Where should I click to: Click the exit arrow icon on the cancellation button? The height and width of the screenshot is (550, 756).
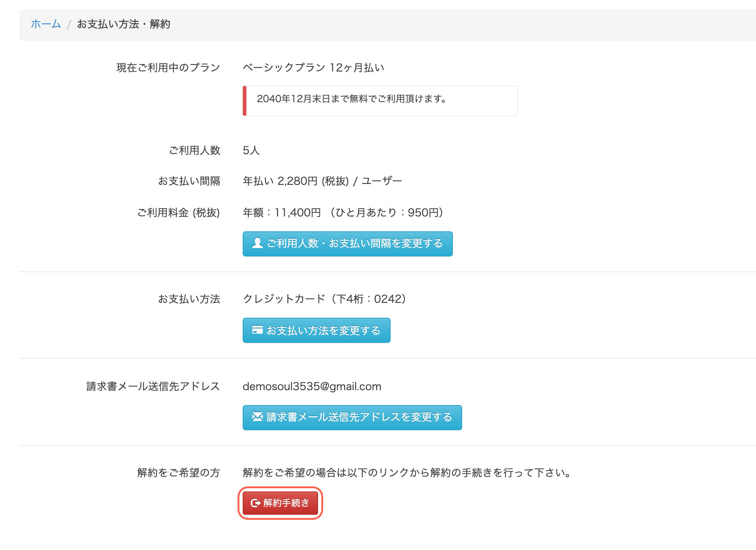[x=256, y=503]
